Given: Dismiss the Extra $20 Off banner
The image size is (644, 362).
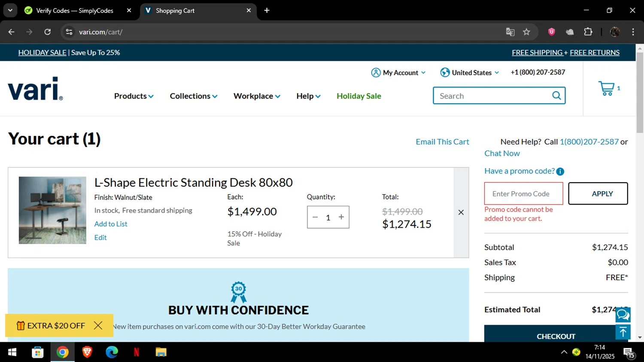Looking at the screenshot, I should [x=98, y=326].
